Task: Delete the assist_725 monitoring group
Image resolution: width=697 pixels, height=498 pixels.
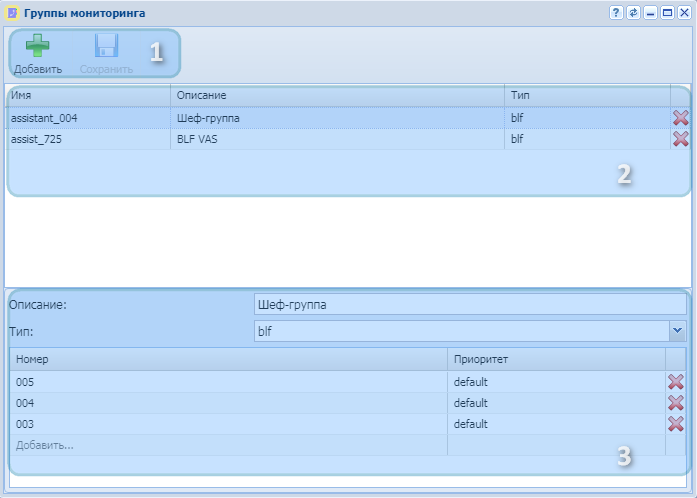Action: click(681, 139)
